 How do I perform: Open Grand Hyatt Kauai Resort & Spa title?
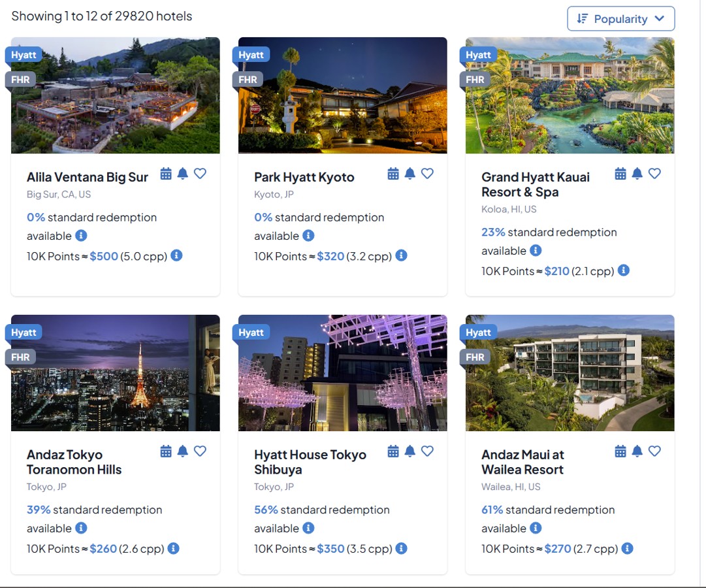[x=536, y=184]
